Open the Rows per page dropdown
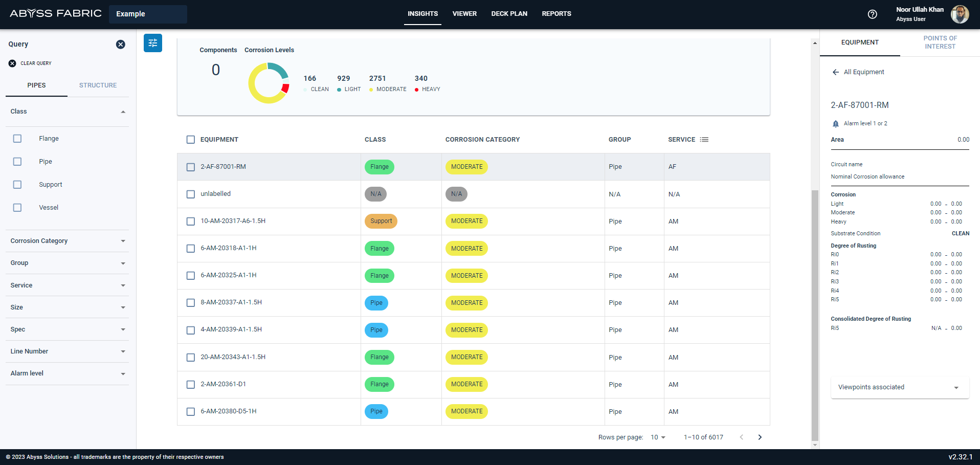Screen dimensions: 980x465 pos(658,437)
